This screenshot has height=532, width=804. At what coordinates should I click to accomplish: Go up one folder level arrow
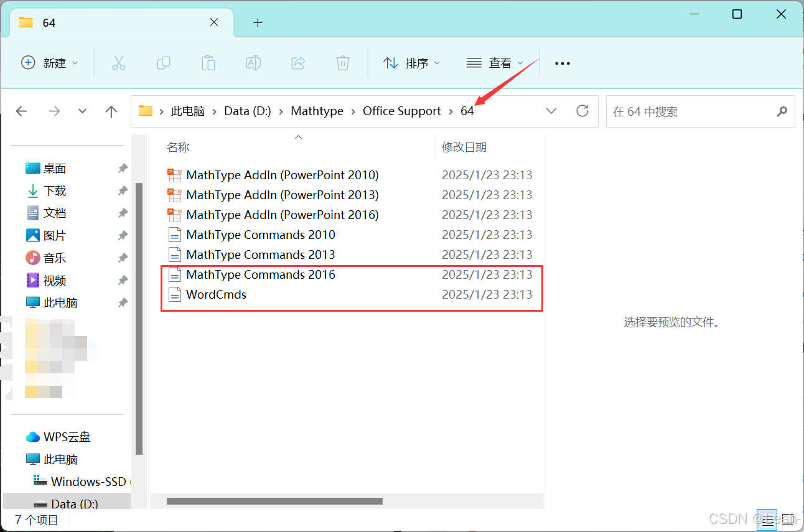111,111
